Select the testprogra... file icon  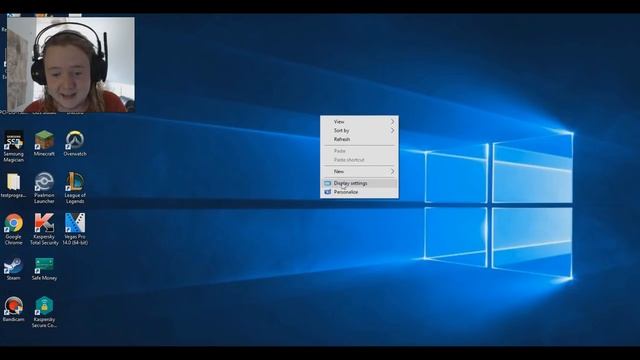(13, 186)
